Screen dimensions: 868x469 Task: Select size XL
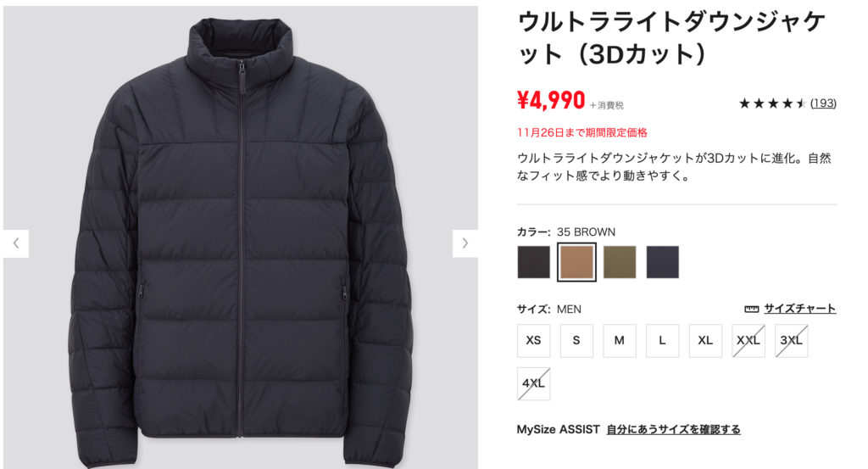[705, 341]
